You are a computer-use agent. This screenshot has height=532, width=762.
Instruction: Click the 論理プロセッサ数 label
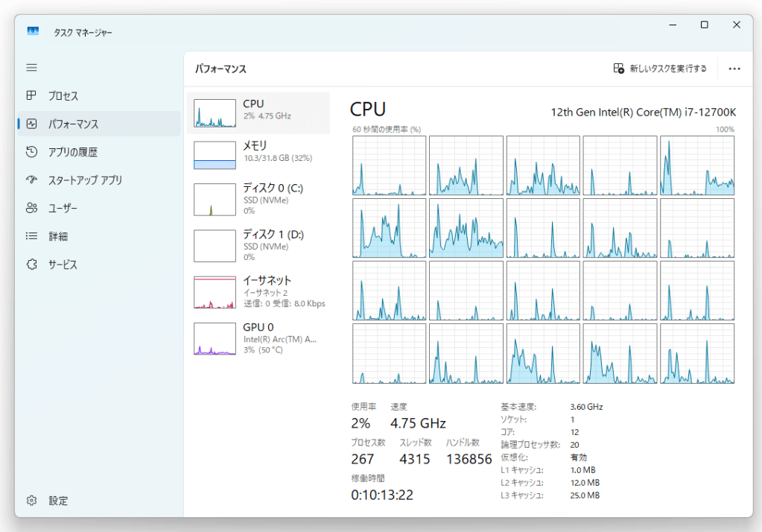530,445
